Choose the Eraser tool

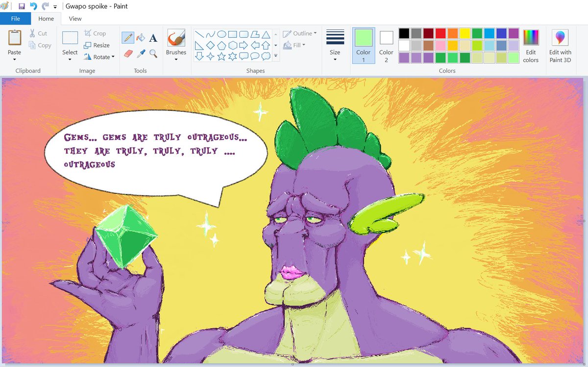tap(128, 53)
